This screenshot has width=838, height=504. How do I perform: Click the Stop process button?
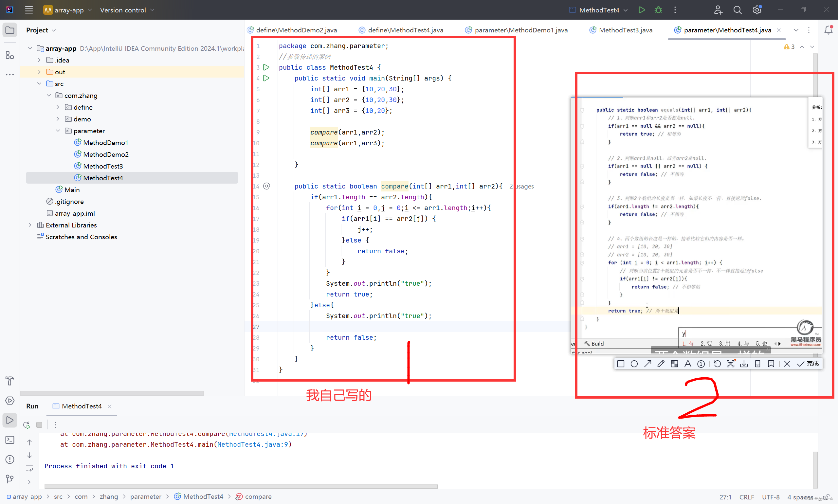point(39,424)
